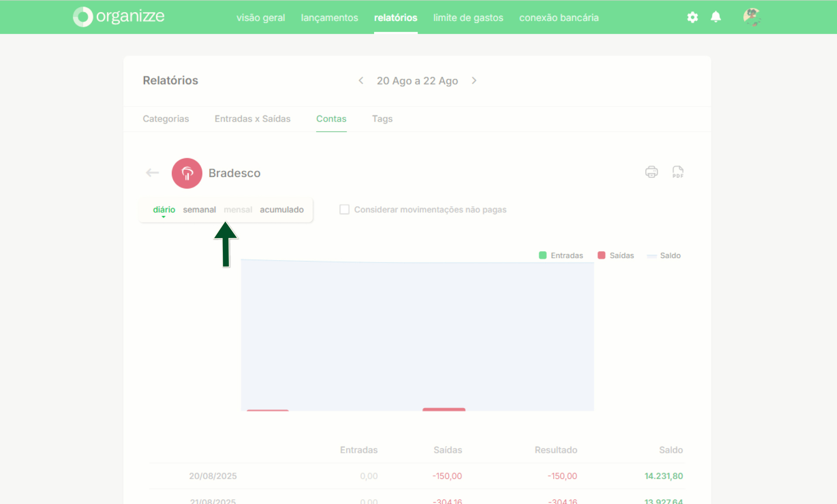The height and width of the screenshot is (504, 837).
Task: Open lançamentos in the top navigation
Action: pos(330,18)
